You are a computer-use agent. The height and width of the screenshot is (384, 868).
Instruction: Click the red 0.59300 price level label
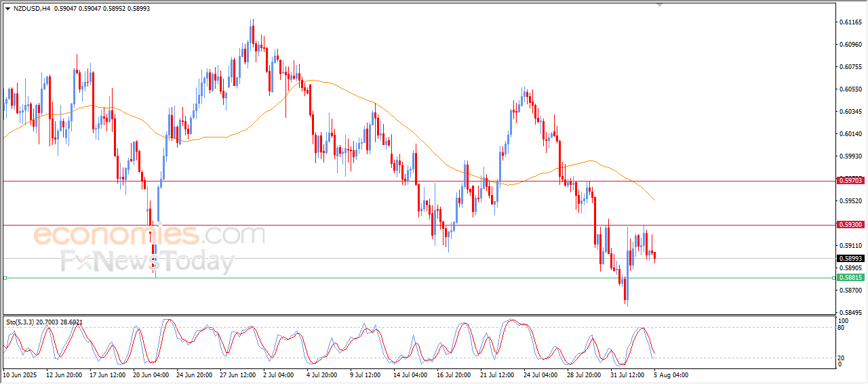coord(850,225)
